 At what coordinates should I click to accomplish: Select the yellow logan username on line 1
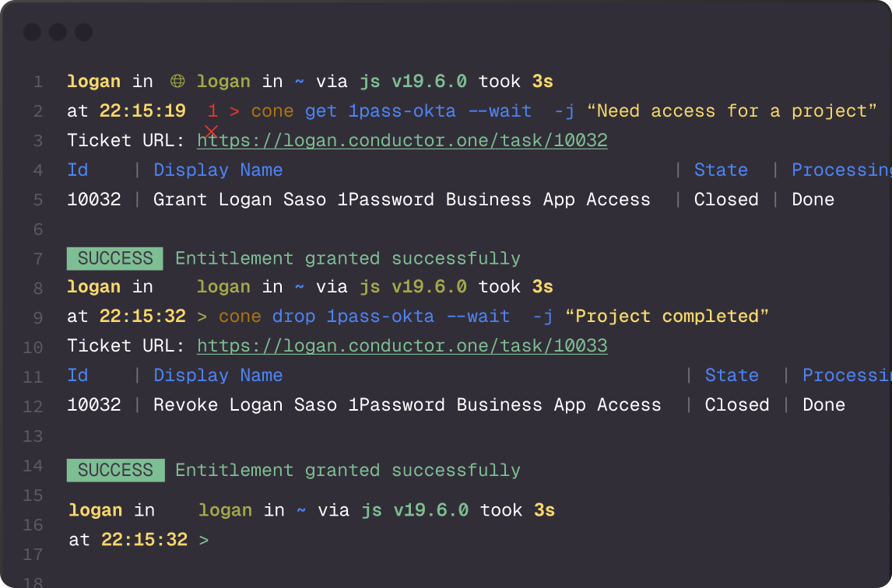click(x=93, y=80)
